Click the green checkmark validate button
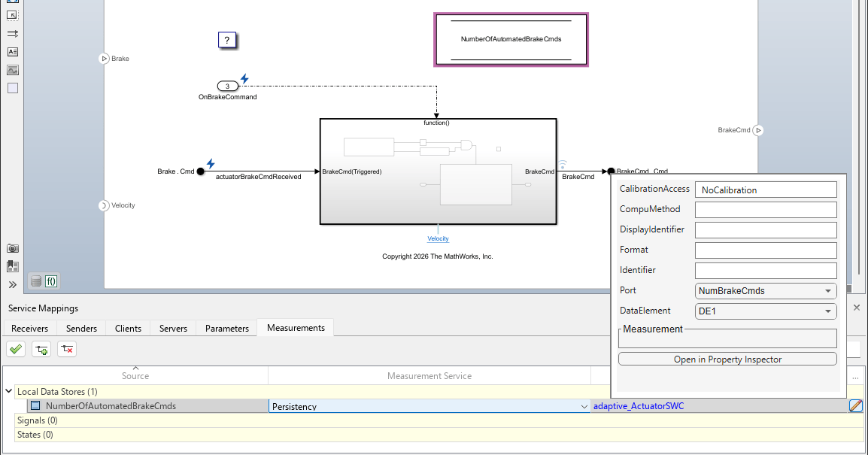The width and height of the screenshot is (868, 455). tap(16, 349)
